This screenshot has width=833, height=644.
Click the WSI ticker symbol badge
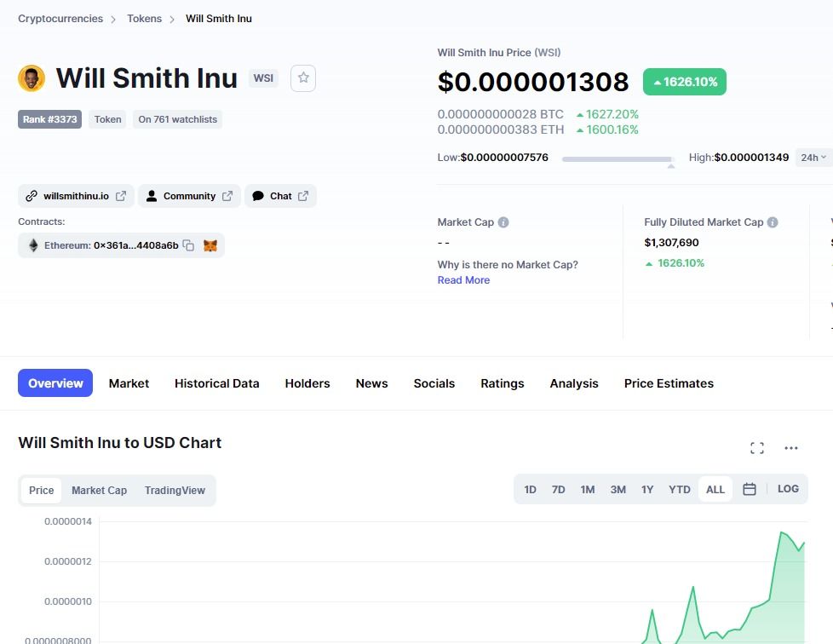263,78
